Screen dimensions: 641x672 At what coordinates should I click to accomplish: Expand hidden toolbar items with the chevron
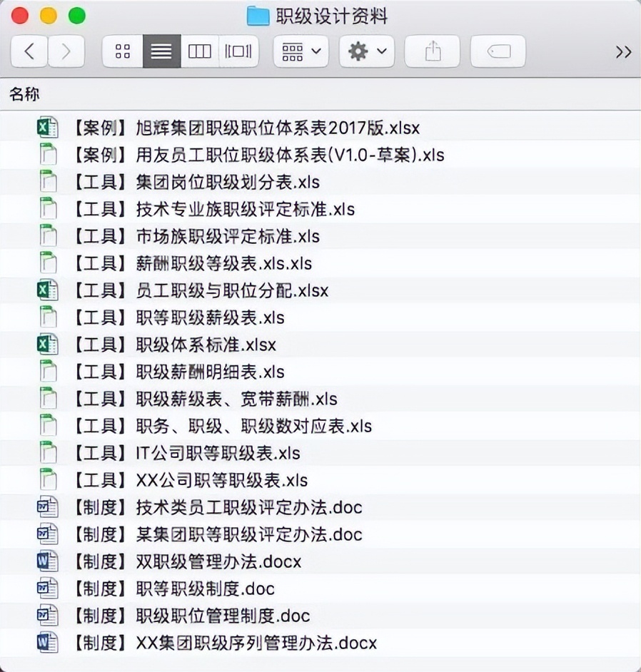coord(623,51)
